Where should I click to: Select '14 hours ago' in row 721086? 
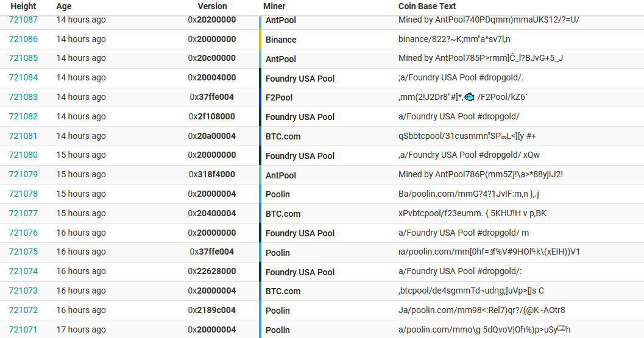[81, 39]
